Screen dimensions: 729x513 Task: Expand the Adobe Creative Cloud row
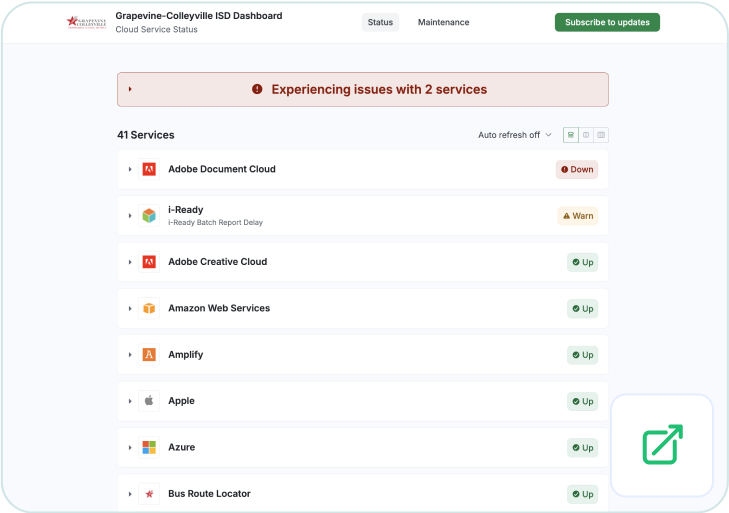point(130,262)
